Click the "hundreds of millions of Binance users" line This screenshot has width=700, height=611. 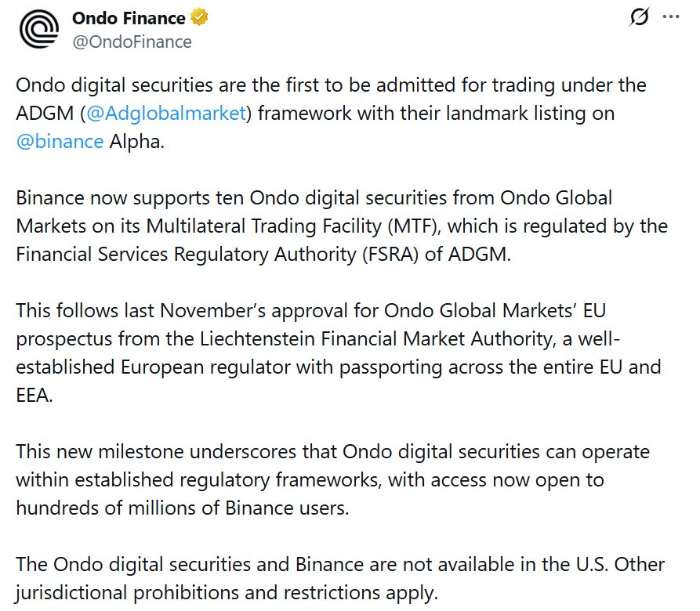(182, 508)
